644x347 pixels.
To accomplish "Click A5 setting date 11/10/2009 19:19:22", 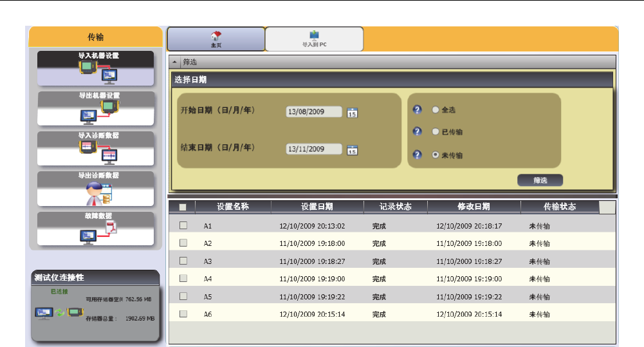I will pos(312,297).
